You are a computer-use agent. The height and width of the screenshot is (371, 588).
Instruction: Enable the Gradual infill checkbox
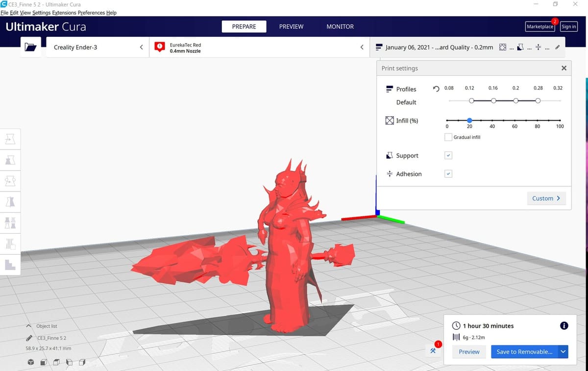tap(448, 137)
